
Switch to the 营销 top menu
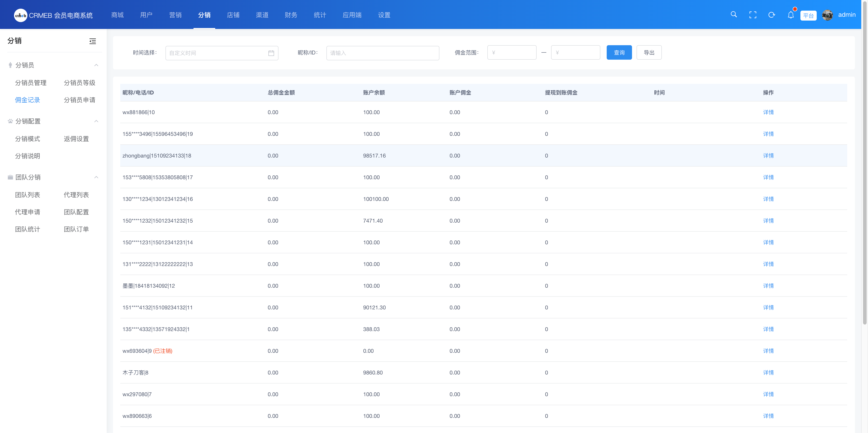[x=175, y=15]
